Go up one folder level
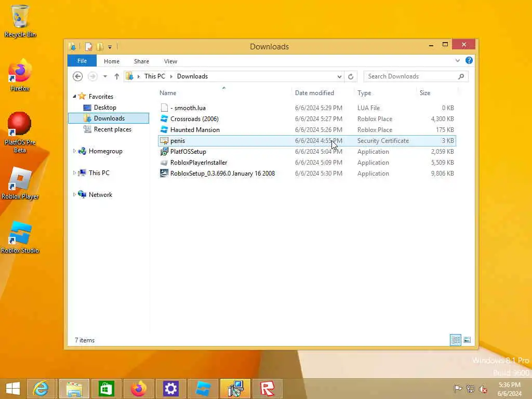This screenshot has height=399, width=532. [x=117, y=76]
